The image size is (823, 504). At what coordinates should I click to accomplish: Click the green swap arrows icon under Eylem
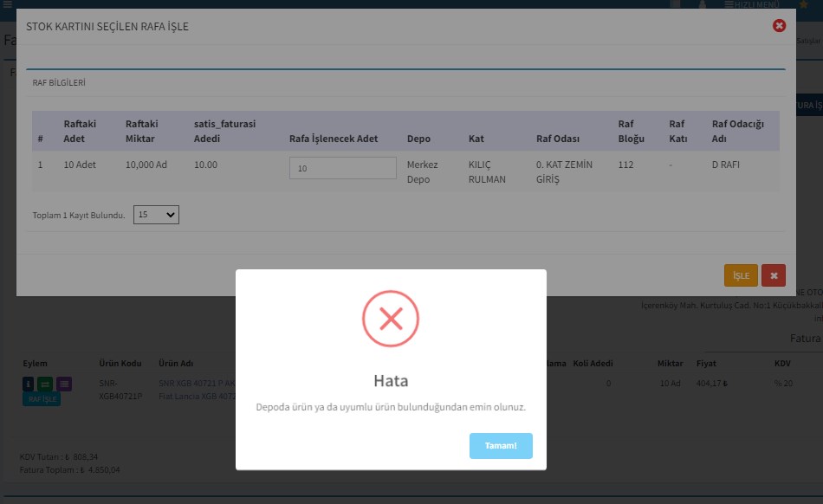(x=46, y=384)
